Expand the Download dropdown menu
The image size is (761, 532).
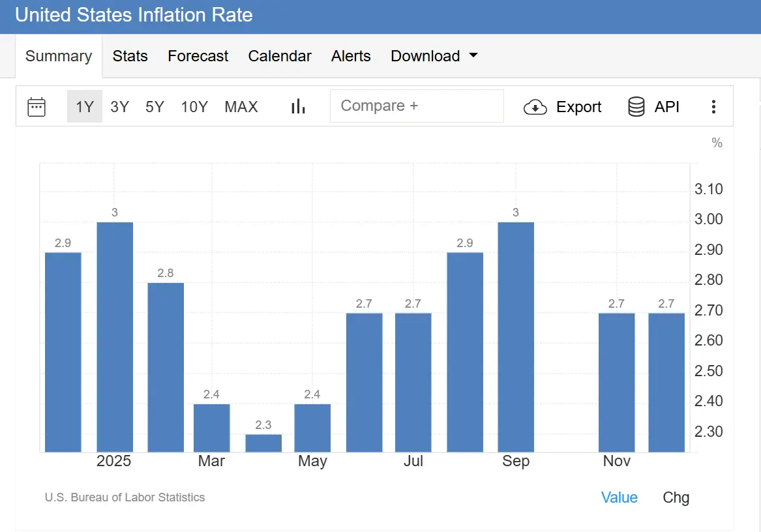tap(434, 56)
